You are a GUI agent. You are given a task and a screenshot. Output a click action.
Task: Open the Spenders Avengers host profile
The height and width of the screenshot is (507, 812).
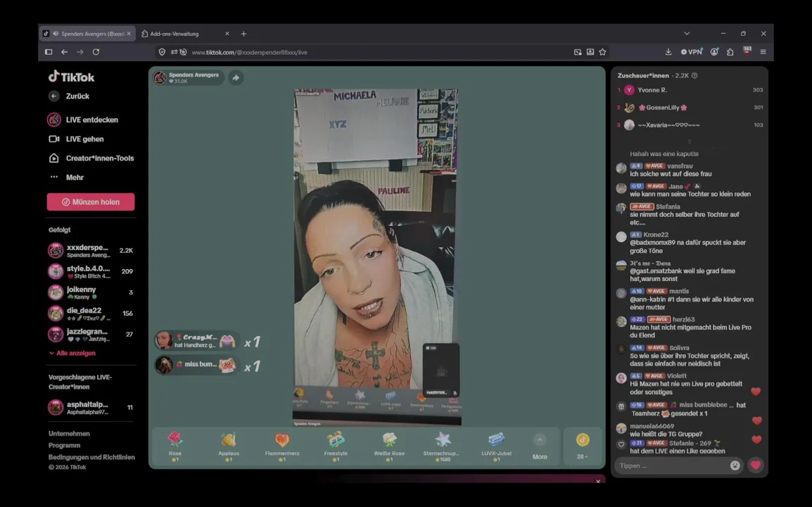187,77
